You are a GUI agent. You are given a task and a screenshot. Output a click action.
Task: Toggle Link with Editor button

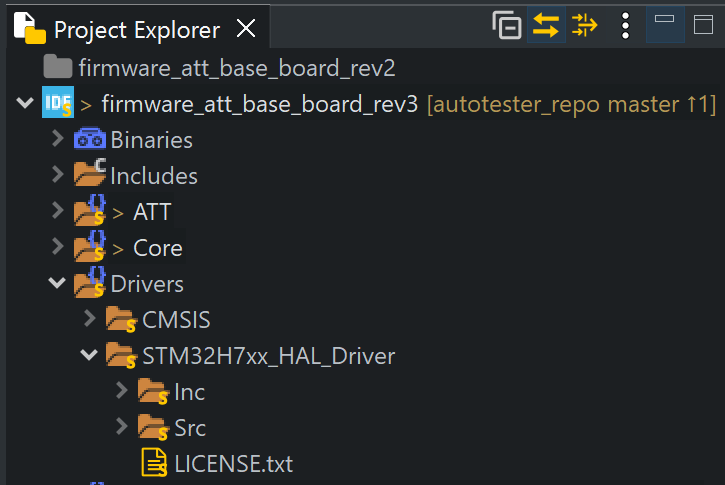pos(546,26)
